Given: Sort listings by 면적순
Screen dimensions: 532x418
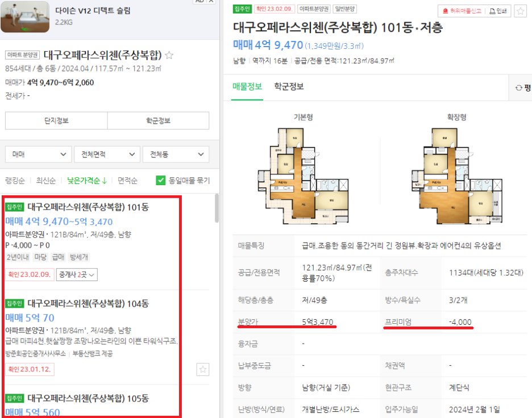Looking at the screenshot, I should click(127, 181).
